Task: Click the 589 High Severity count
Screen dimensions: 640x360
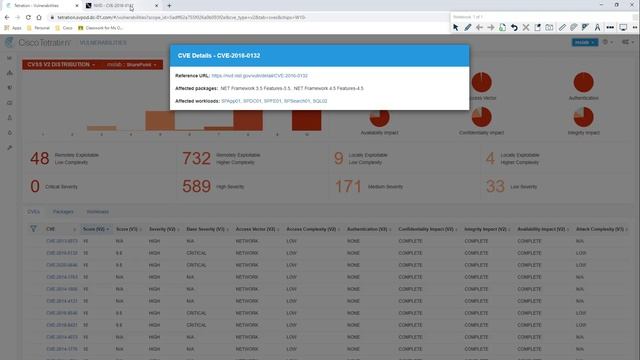Action: 196,187
